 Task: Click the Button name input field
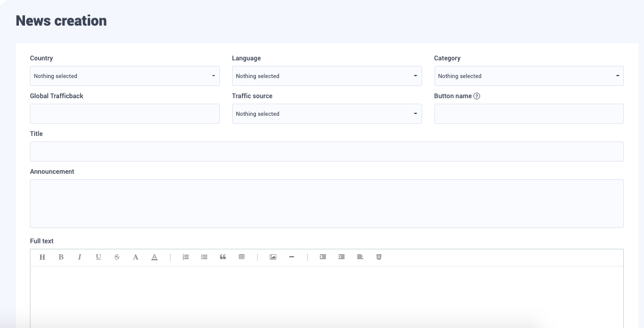tap(528, 114)
